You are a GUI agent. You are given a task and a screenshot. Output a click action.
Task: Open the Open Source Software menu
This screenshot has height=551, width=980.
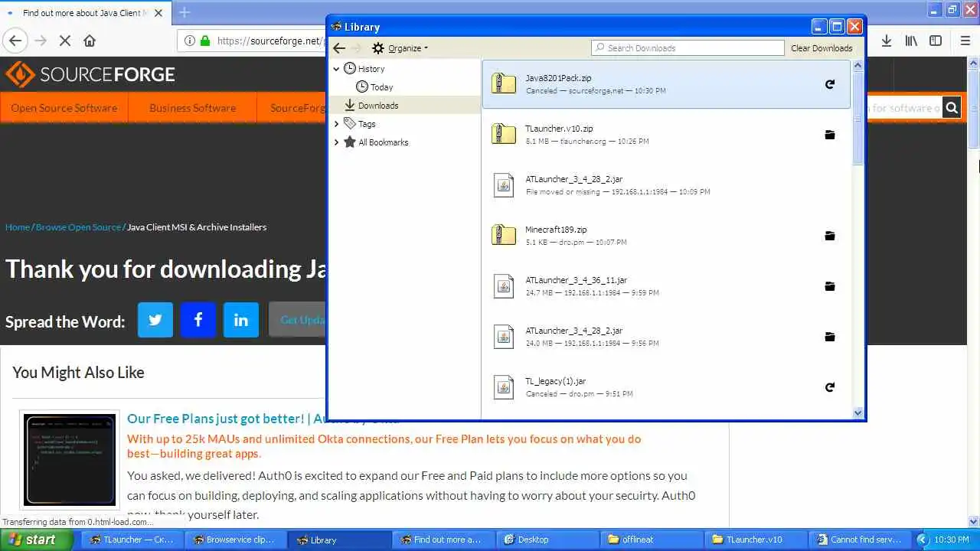64,108
